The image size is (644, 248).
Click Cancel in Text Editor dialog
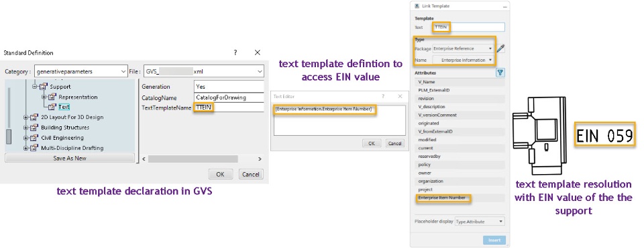[x=394, y=144]
